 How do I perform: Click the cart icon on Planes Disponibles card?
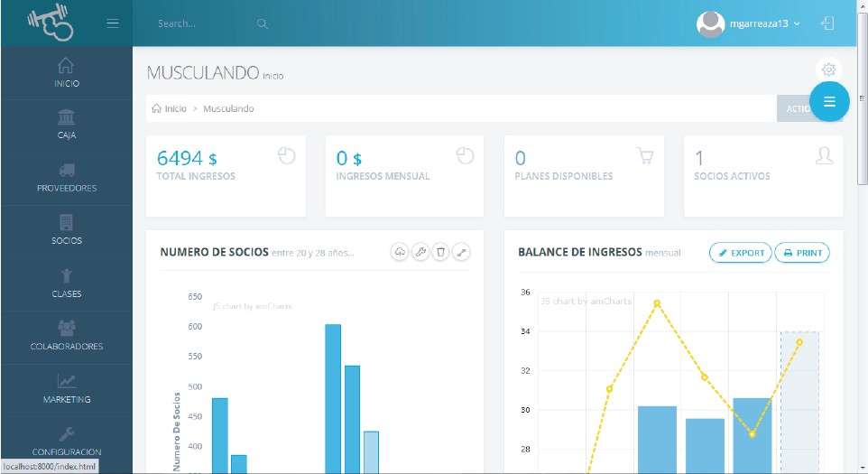tap(645, 155)
